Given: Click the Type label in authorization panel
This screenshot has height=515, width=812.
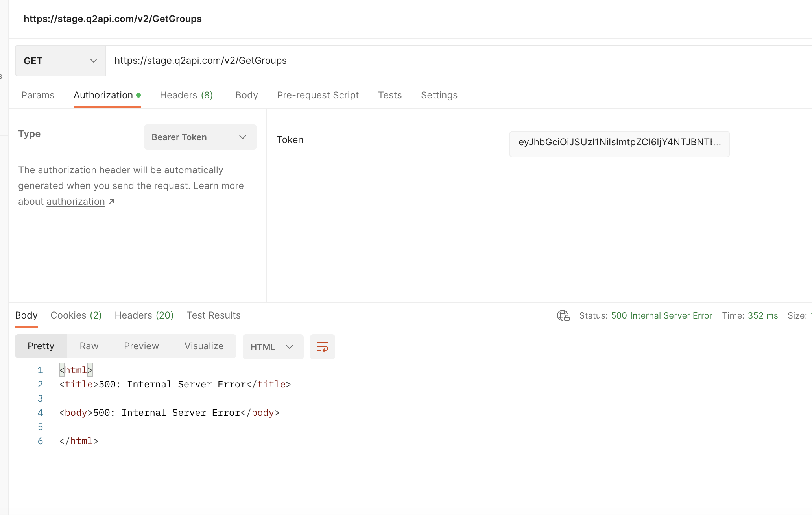Looking at the screenshot, I should click(x=30, y=134).
